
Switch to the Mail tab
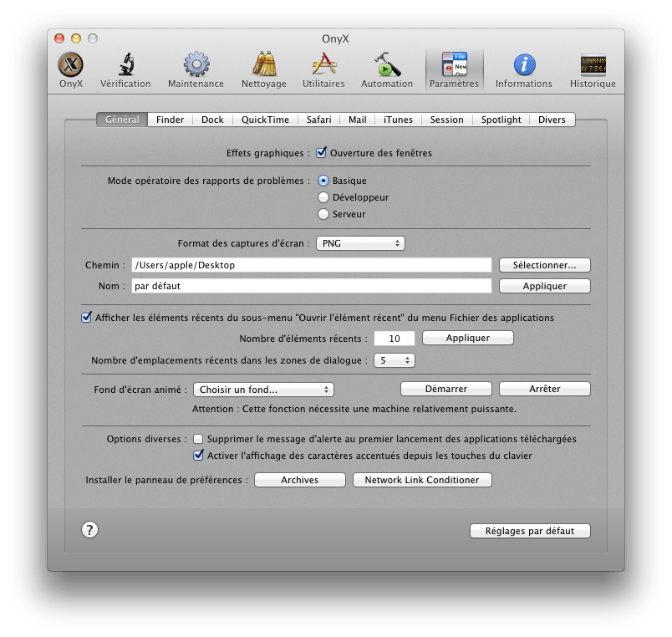point(358,120)
